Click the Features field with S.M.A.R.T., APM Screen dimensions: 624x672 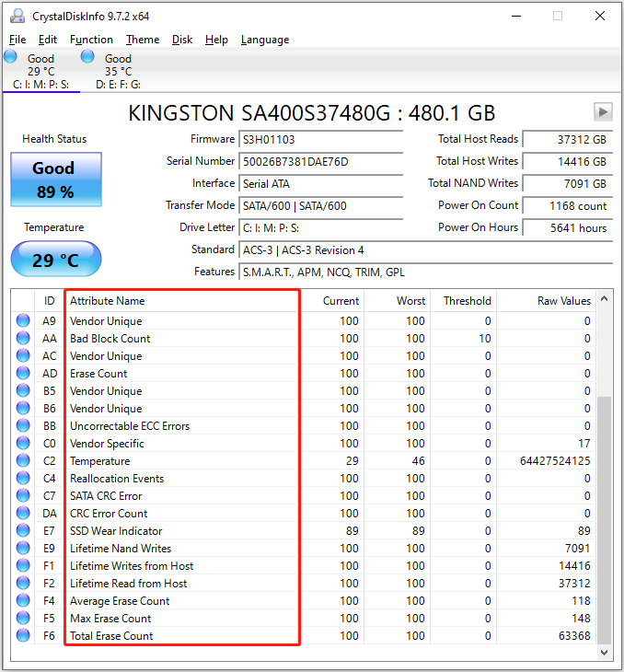[x=426, y=272]
